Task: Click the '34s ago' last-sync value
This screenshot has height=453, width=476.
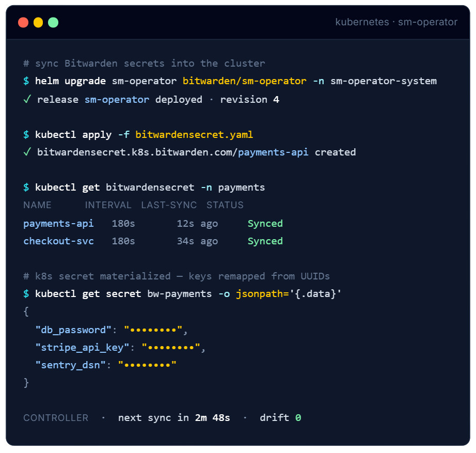Action: click(x=197, y=242)
